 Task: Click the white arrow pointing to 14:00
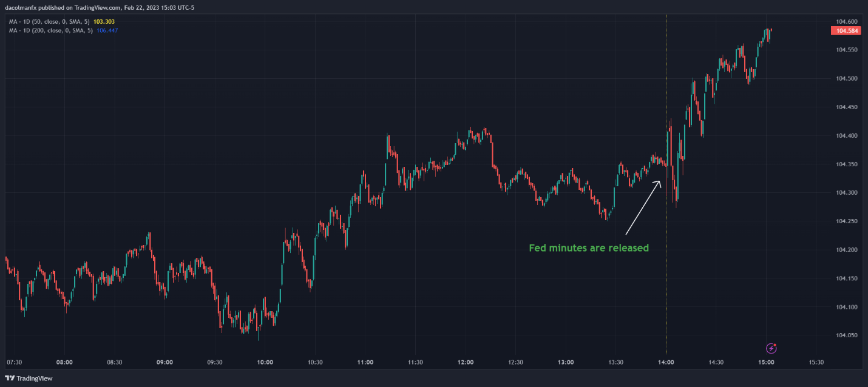[x=644, y=207]
